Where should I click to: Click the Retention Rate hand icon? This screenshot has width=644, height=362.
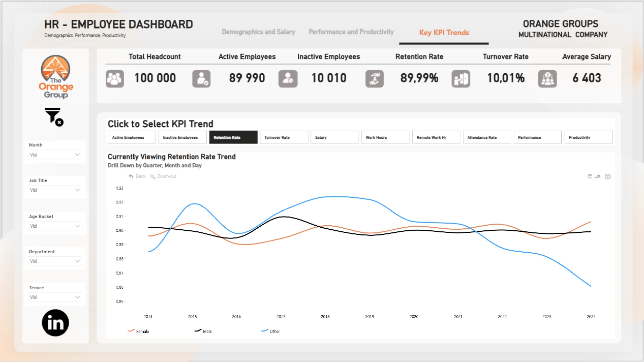(x=374, y=79)
